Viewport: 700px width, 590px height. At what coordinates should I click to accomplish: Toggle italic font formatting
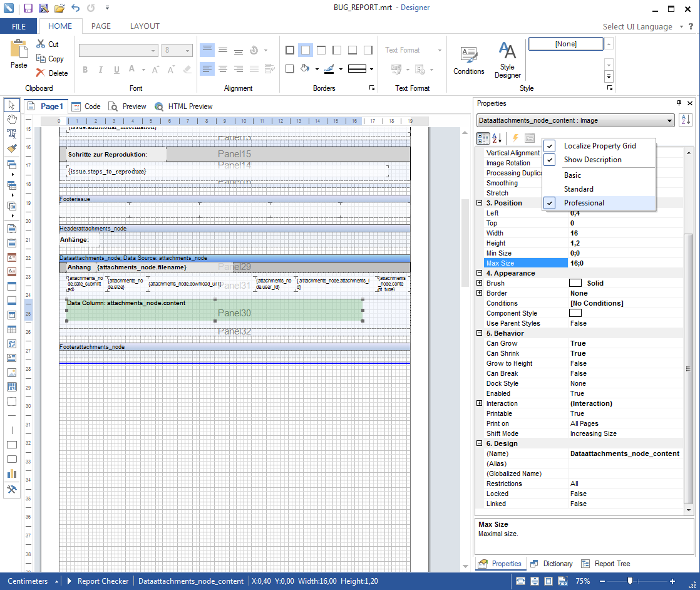[x=101, y=70]
